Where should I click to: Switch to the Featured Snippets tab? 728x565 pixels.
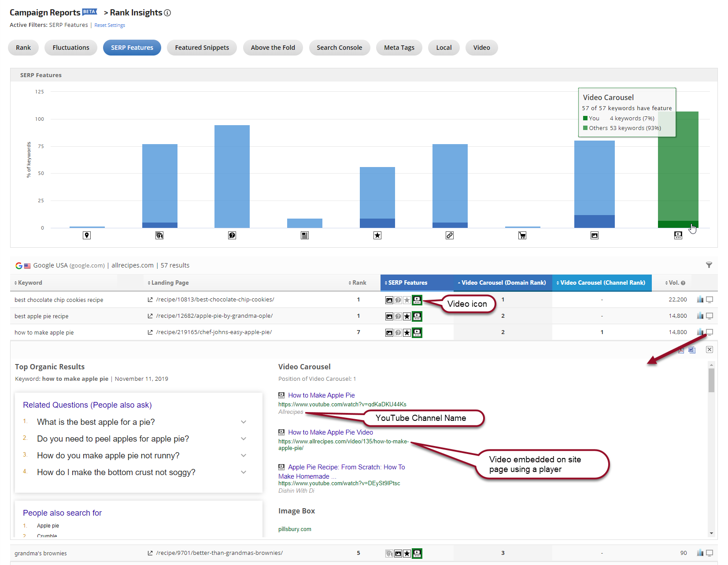(x=202, y=48)
